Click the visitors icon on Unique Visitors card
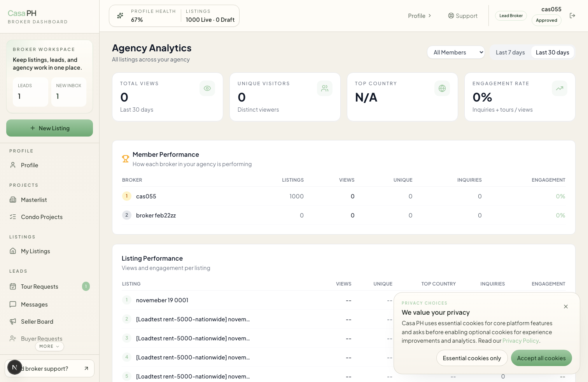 coord(324,88)
